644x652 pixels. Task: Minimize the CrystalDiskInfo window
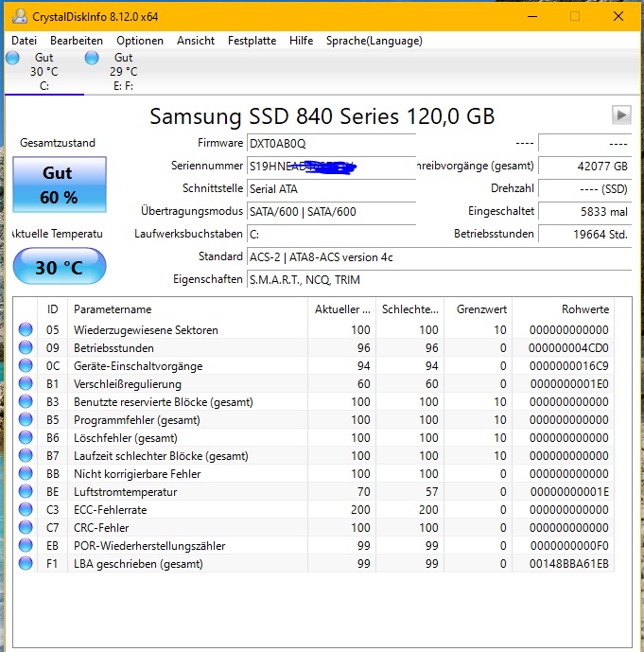pyautogui.click(x=532, y=17)
